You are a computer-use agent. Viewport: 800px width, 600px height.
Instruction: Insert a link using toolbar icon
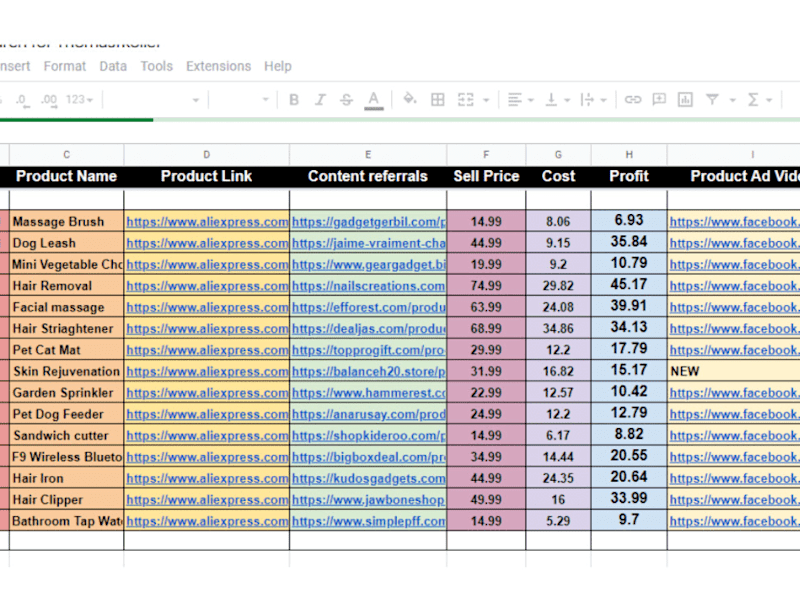pos(633,99)
